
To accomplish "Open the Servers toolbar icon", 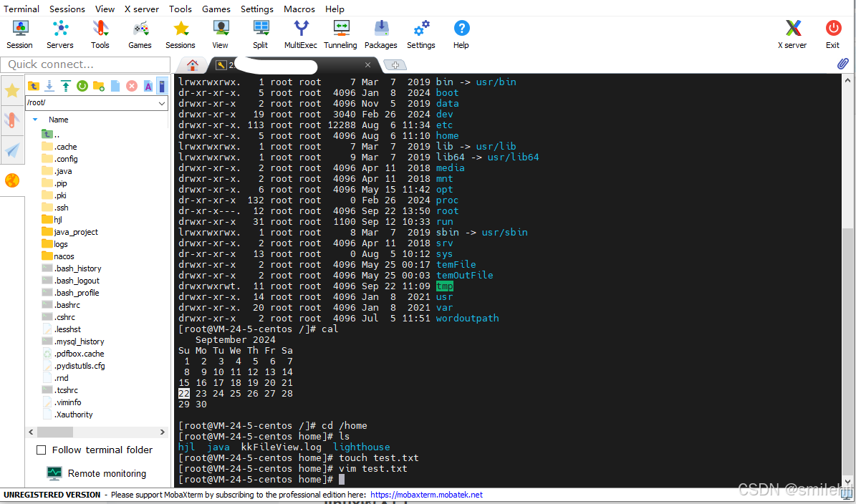I will click(x=60, y=35).
